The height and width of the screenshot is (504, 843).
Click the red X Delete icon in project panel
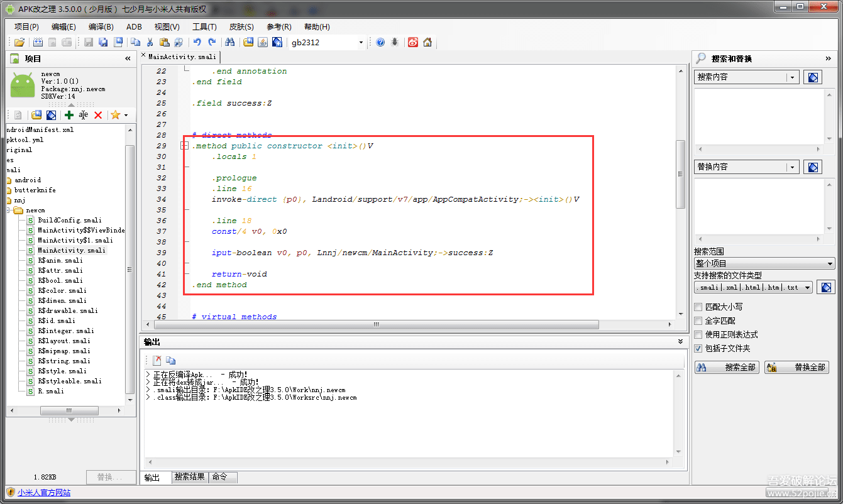(x=98, y=115)
